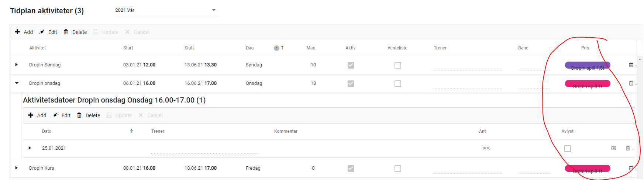Toggle Aktiv checkbox for DropIn onsdag
Viewport: 644px width, 180px height.
coord(351,84)
